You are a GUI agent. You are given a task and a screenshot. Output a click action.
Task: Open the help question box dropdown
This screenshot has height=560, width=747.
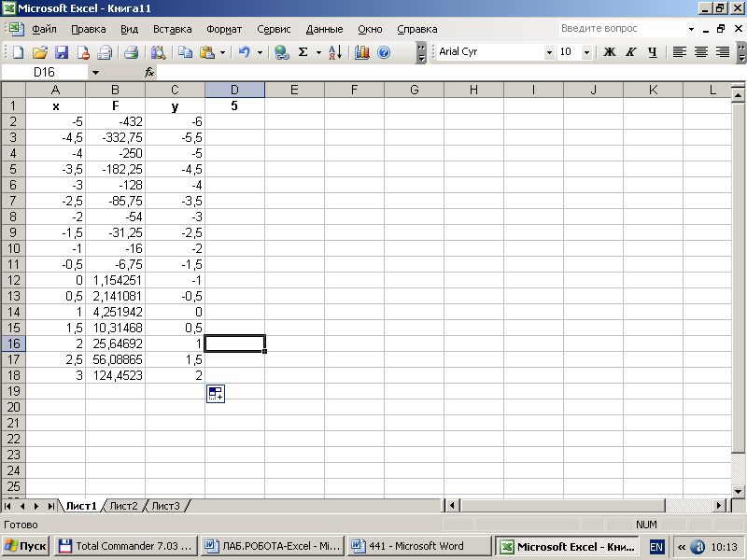pos(691,29)
